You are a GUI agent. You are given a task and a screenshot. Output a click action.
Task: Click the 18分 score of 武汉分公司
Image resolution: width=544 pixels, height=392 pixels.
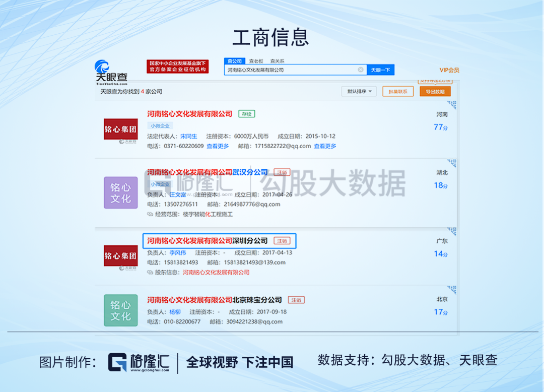click(x=441, y=185)
